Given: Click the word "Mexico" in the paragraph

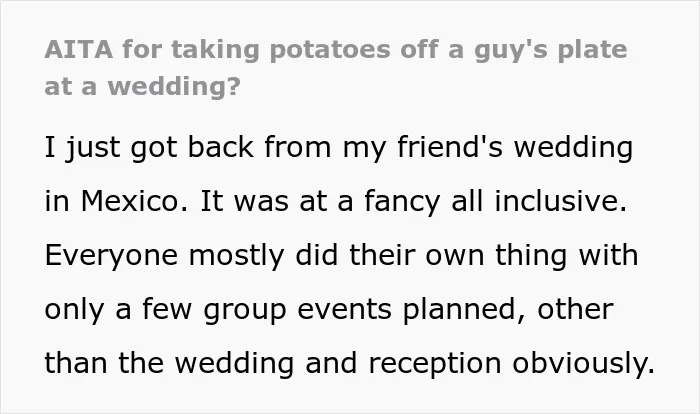Looking at the screenshot, I should [130, 201].
